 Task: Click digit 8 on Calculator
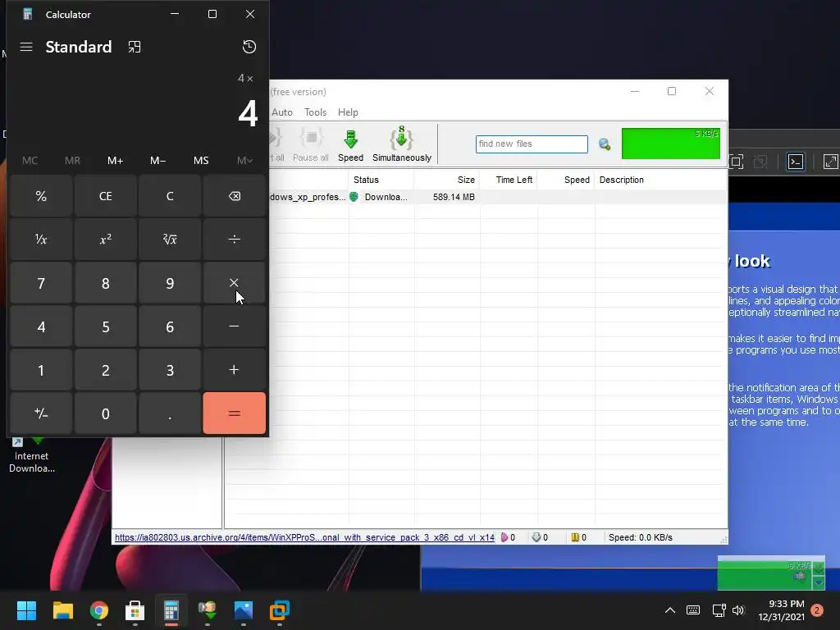point(106,283)
